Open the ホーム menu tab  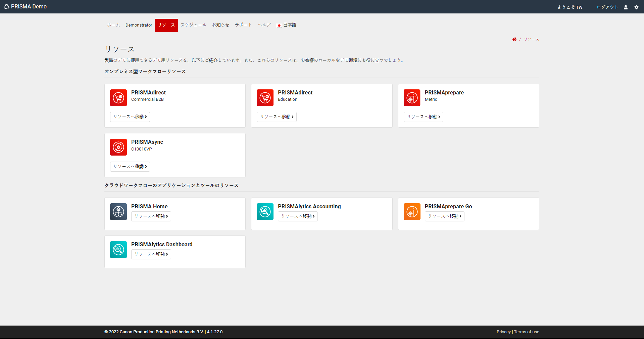click(113, 25)
